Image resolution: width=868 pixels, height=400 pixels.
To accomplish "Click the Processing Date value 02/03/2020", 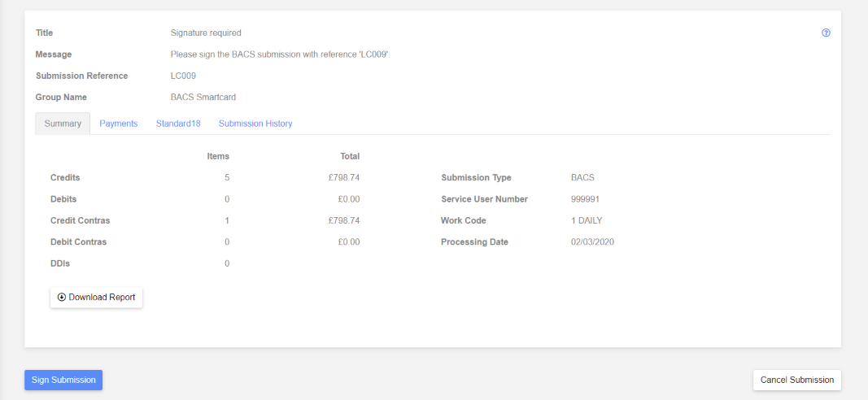I will coord(592,241).
